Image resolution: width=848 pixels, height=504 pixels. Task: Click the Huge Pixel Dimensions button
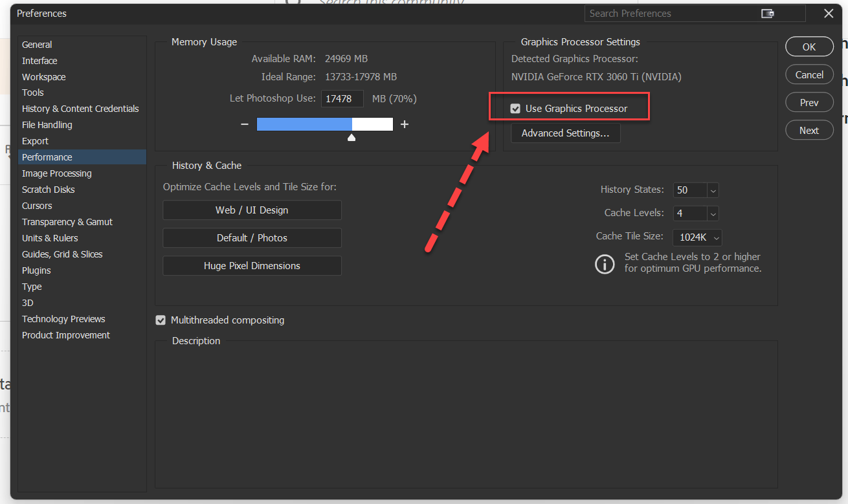(252, 266)
